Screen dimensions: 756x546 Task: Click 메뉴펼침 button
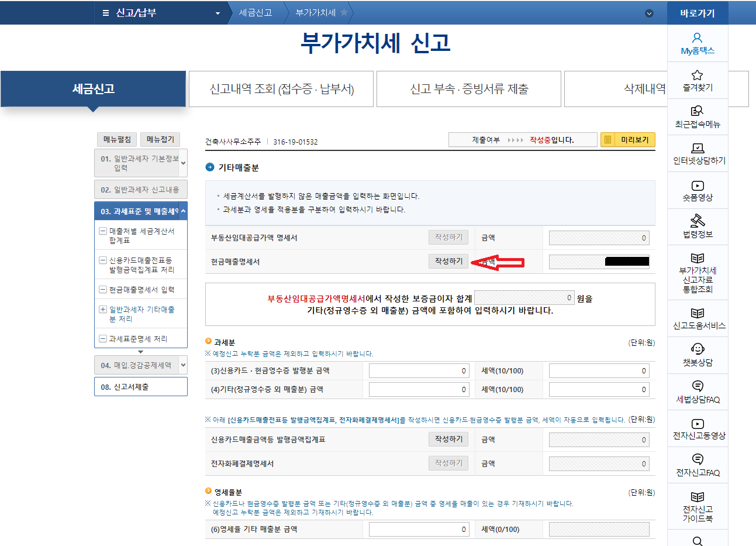[117, 139]
